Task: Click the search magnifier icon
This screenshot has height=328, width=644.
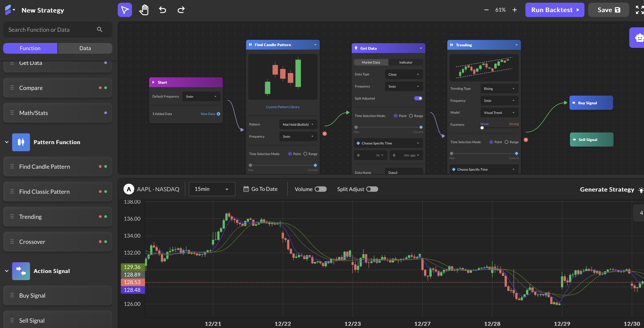Action: click(x=100, y=30)
